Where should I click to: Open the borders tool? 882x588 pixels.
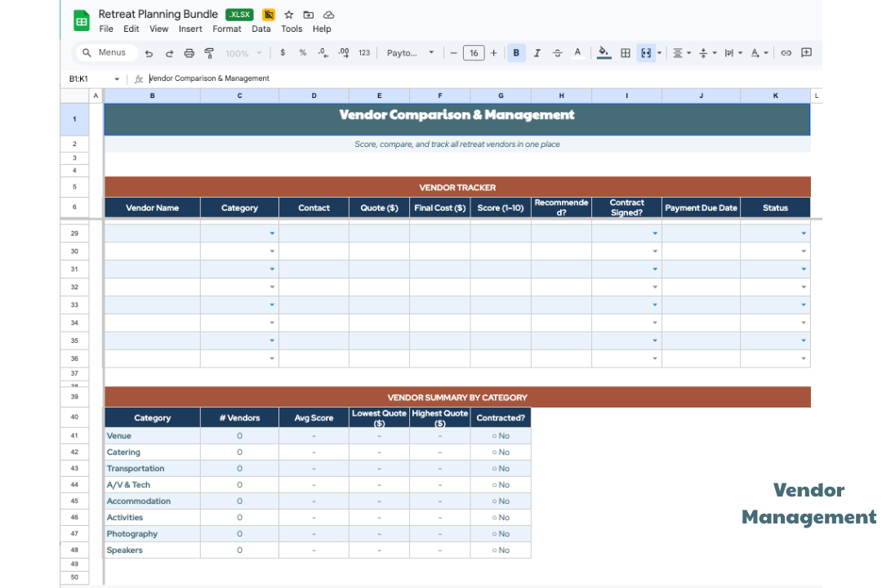[x=625, y=52]
